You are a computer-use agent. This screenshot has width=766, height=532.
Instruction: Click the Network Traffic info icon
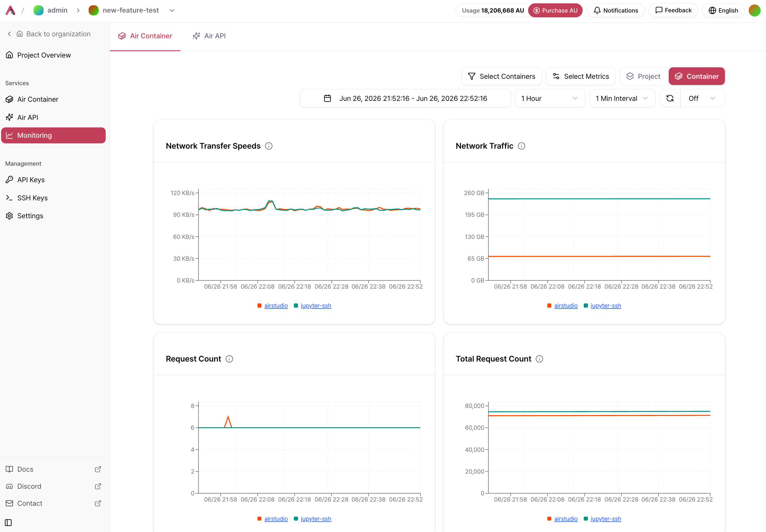pyautogui.click(x=522, y=146)
